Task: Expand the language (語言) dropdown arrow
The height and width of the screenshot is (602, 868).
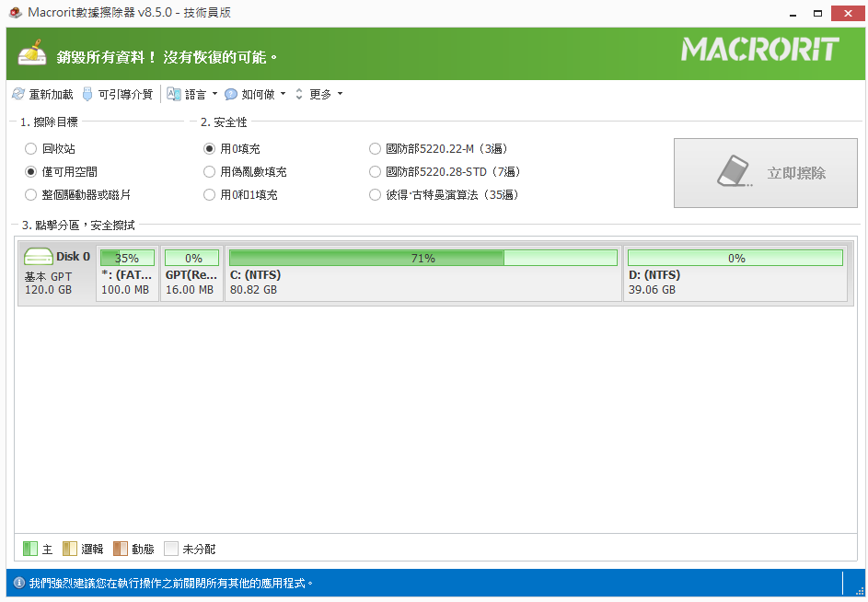Action: pyautogui.click(x=214, y=94)
